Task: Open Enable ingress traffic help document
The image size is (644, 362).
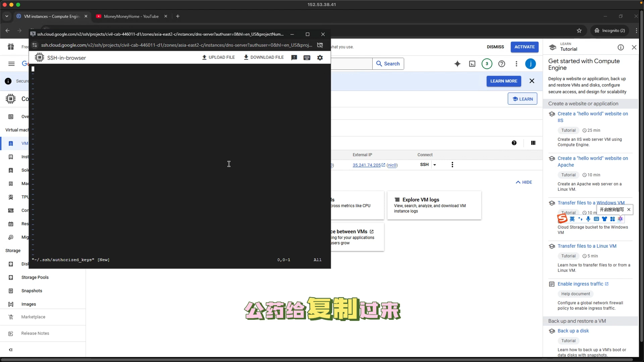Action: click(583, 284)
